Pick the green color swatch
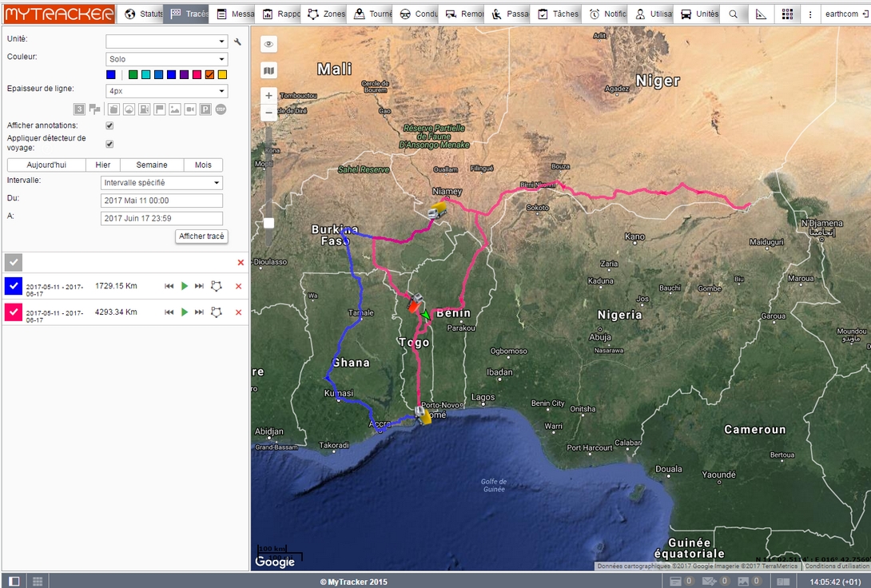Image resolution: width=871 pixels, height=588 pixels. [x=133, y=74]
